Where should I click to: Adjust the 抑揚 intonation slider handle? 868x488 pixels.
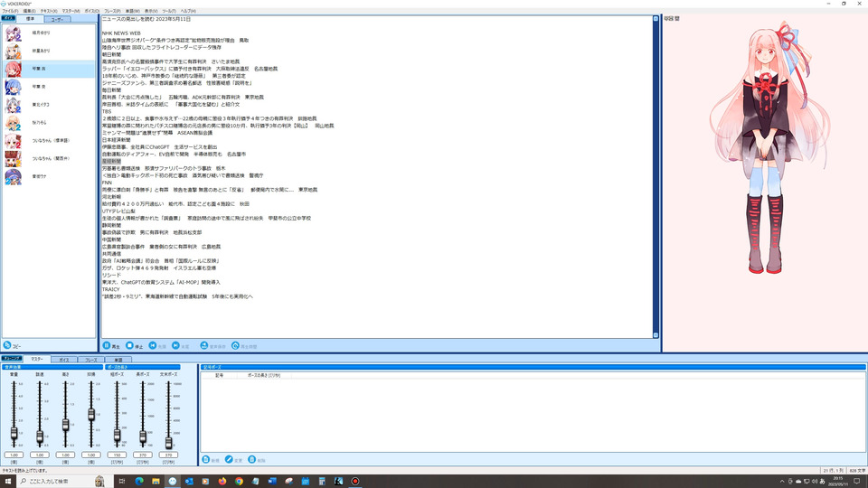(x=91, y=415)
